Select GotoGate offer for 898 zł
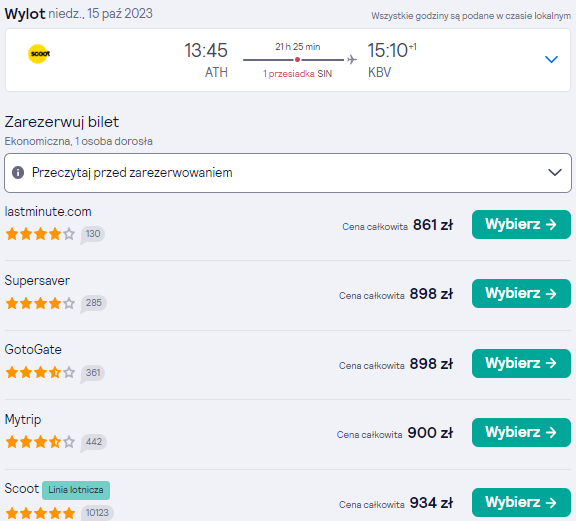The height and width of the screenshot is (521, 576). click(521, 363)
